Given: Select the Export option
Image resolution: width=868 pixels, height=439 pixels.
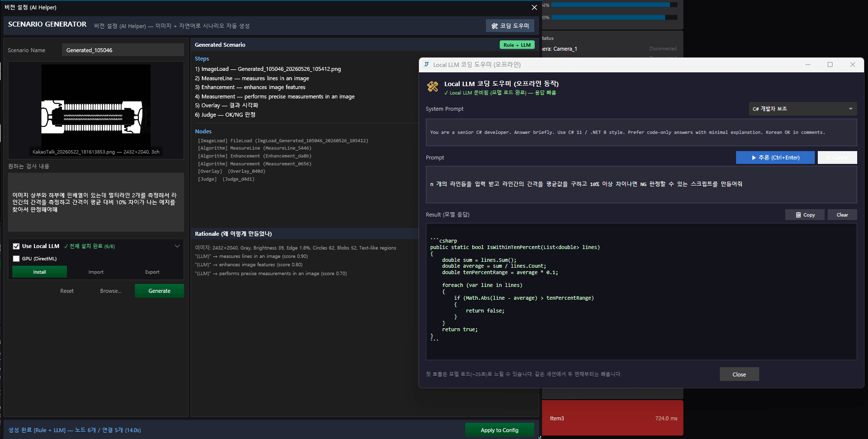Looking at the screenshot, I should [153, 272].
